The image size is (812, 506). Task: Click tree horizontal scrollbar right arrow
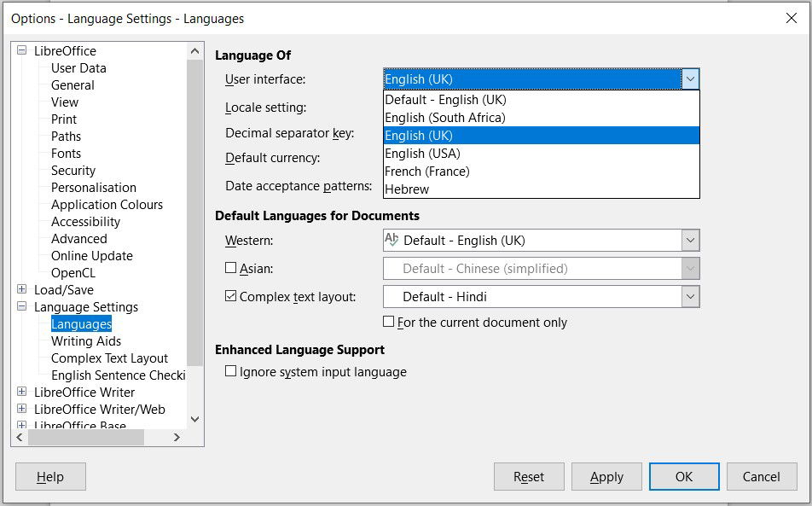pyautogui.click(x=177, y=437)
